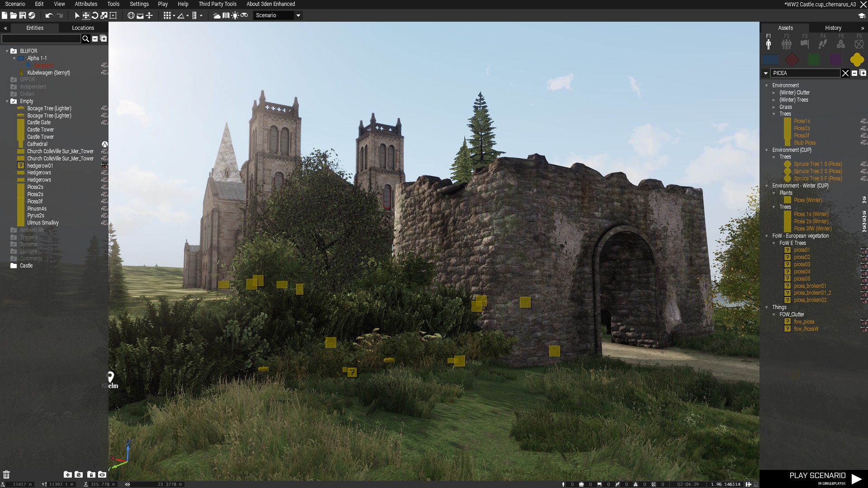Viewport: 868px width, 488px height.
Task: Select the Scaling widget tool
Action: pyautogui.click(x=104, y=15)
